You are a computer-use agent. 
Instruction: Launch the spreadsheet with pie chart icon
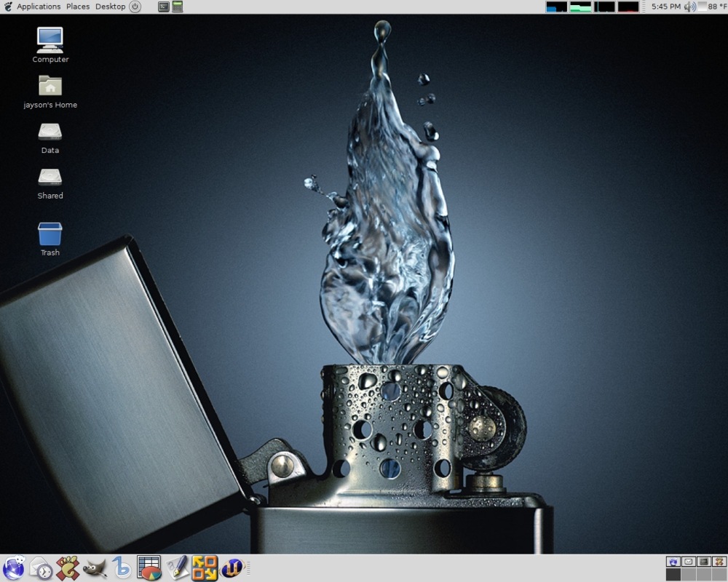point(149,567)
